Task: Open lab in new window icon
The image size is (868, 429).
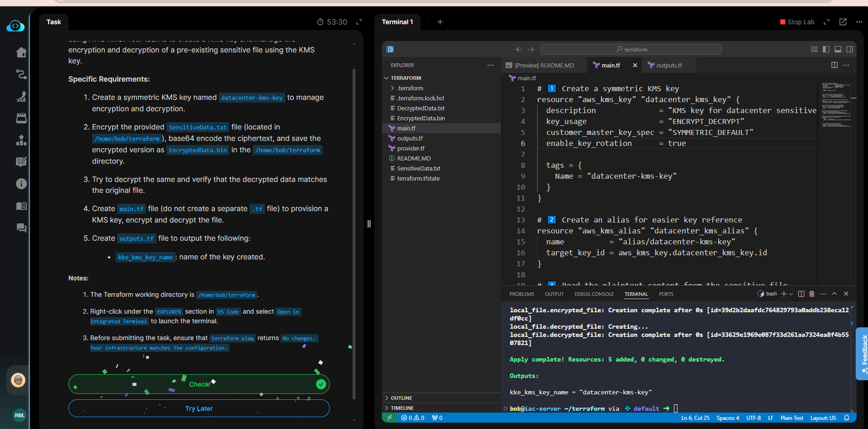Action: pos(843,22)
